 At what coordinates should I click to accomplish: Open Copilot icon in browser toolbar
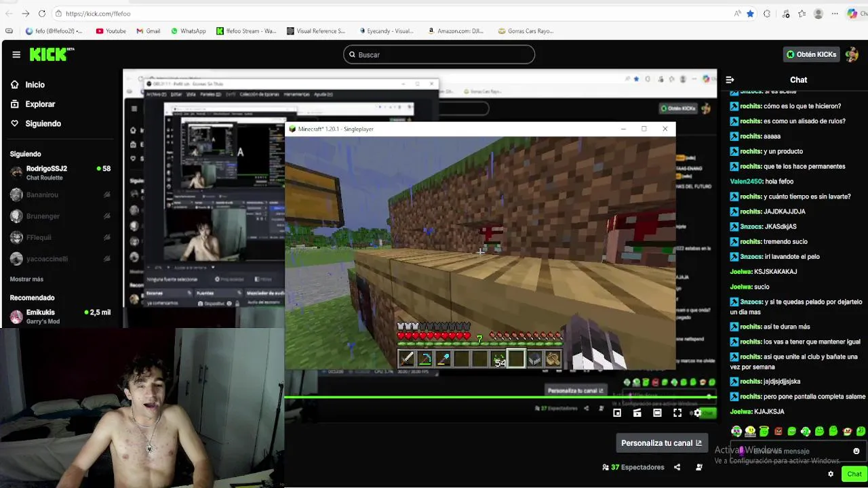click(x=852, y=14)
